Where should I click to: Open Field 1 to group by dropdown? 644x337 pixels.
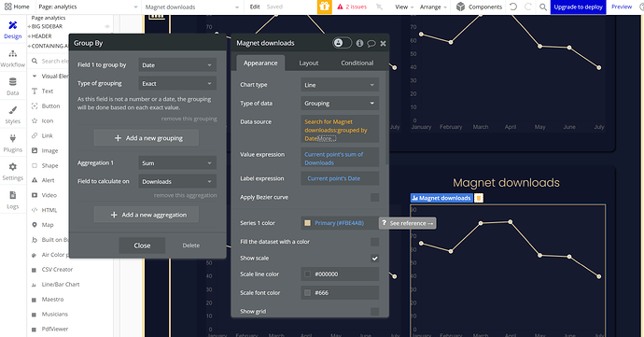177,65
